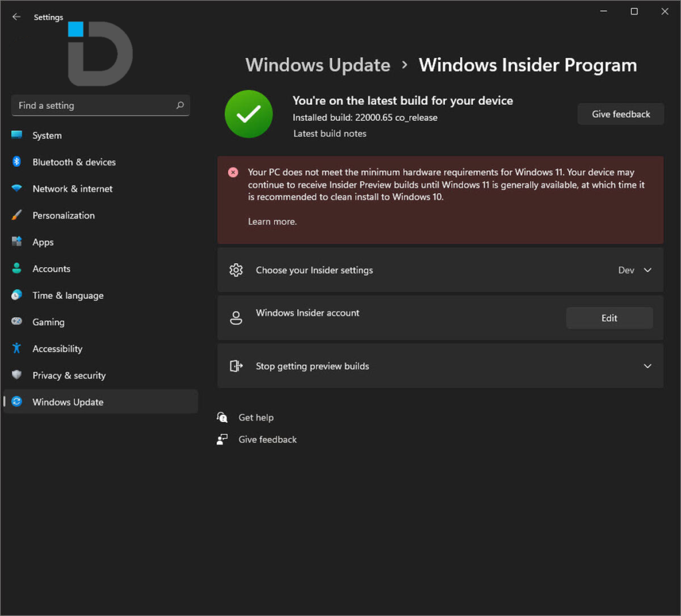Viewport: 681px width, 616px height.
Task: Go to Network & internet settings
Action: point(100,189)
